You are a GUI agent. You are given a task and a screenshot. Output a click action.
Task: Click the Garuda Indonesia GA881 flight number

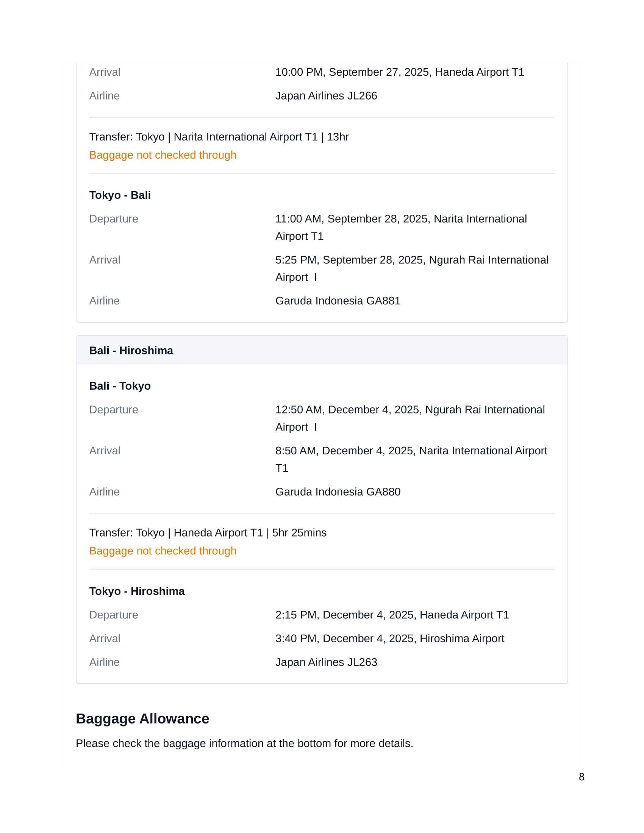338,301
